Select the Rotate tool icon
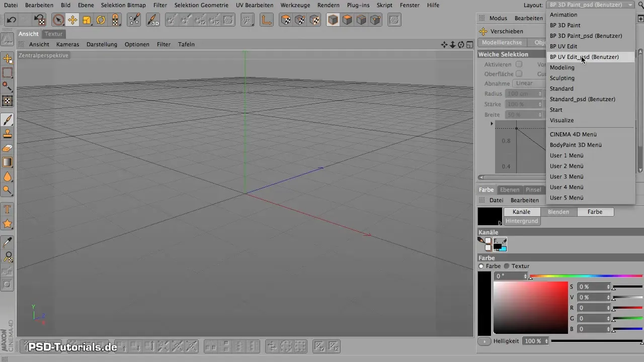This screenshot has height=362, width=644. point(101,20)
